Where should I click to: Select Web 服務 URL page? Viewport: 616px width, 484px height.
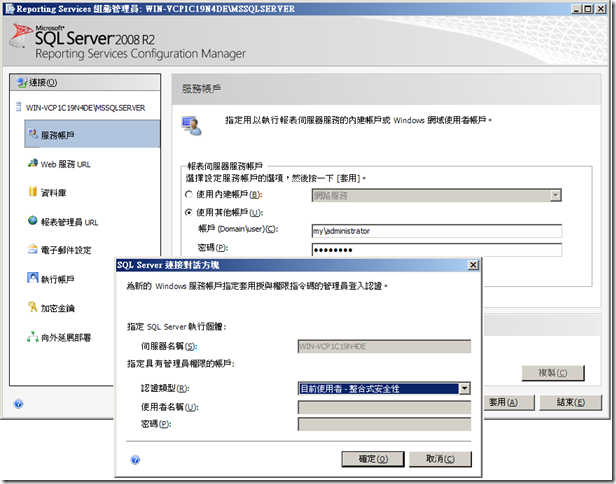(66, 164)
